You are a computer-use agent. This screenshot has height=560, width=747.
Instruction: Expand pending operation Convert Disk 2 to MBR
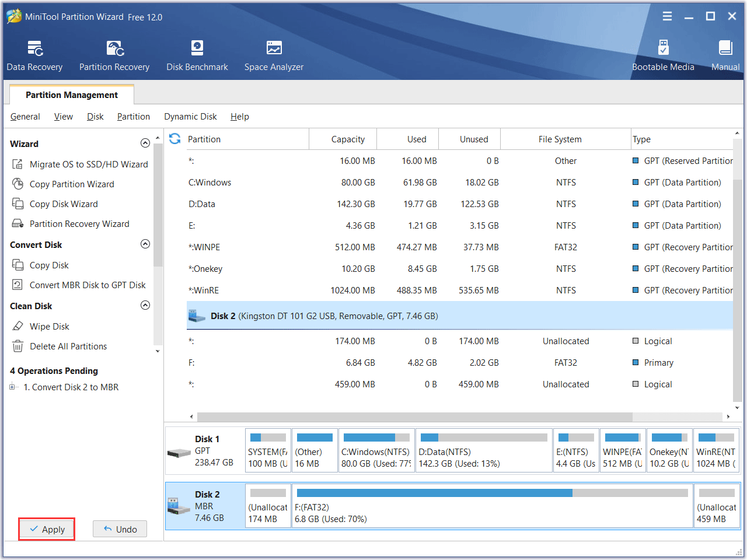(12, 387)
